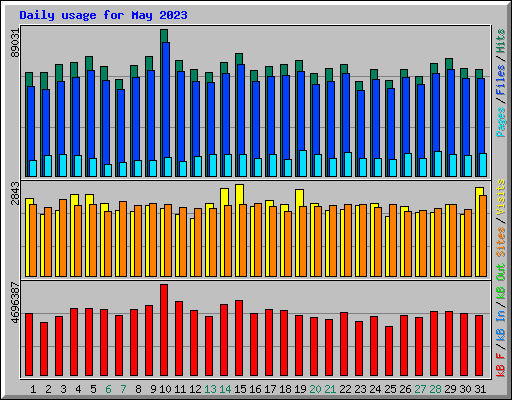Click the orange sites bar for day 31
Viewport: 512px width, 400px height.
click(x=483, y=236)
